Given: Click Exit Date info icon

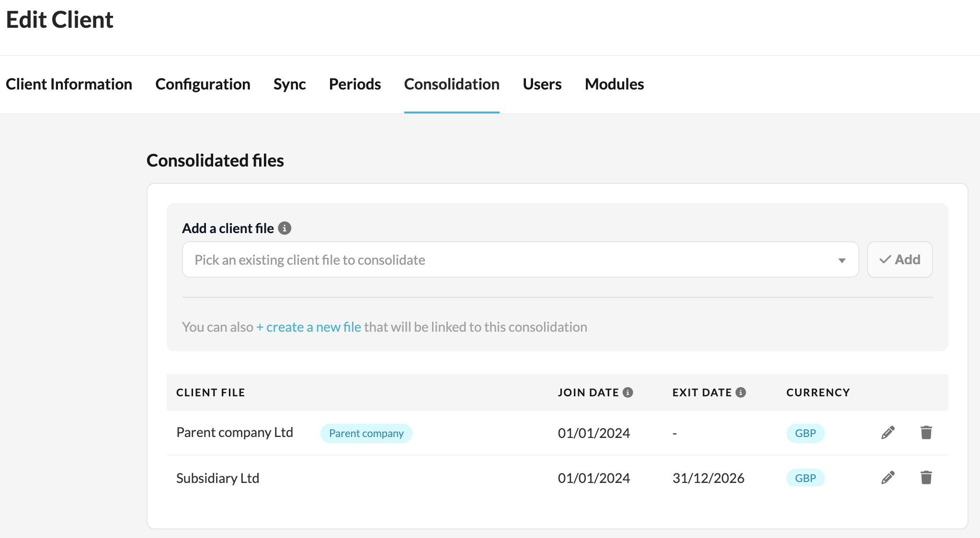Looking at the screenshot, I should point(741,392).
